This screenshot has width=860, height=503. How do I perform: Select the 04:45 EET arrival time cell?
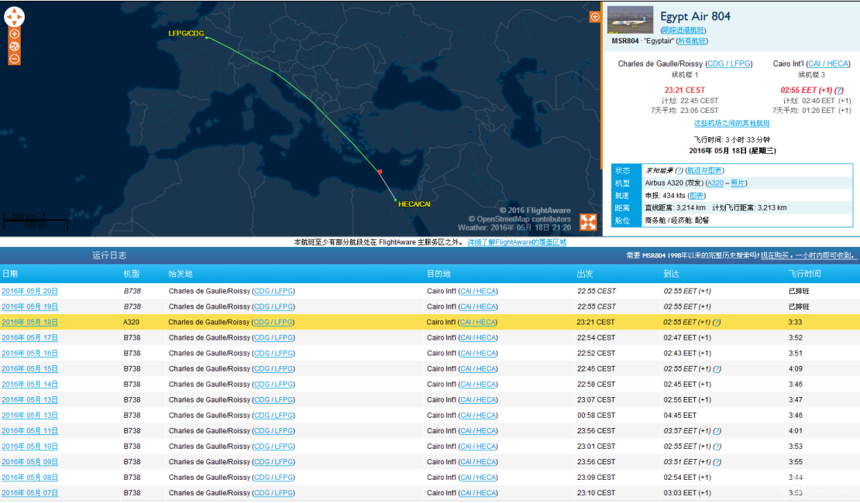(680, 416)
